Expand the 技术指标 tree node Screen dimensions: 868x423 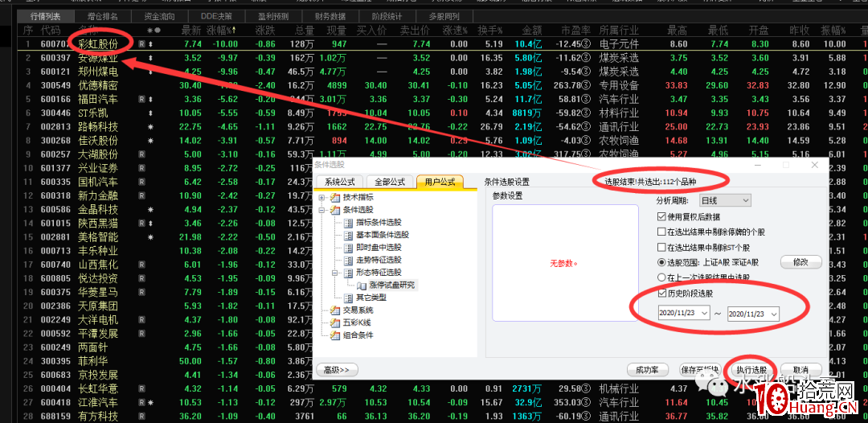point(321,198)
